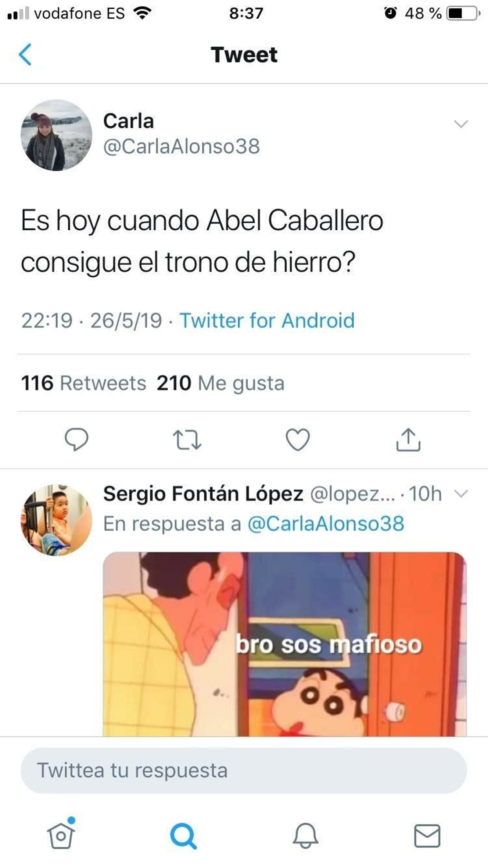The height and width of the screenshot is (868, 488).
Task: Tap the reply speech bubble icon
Action: (x=77, y=439)
